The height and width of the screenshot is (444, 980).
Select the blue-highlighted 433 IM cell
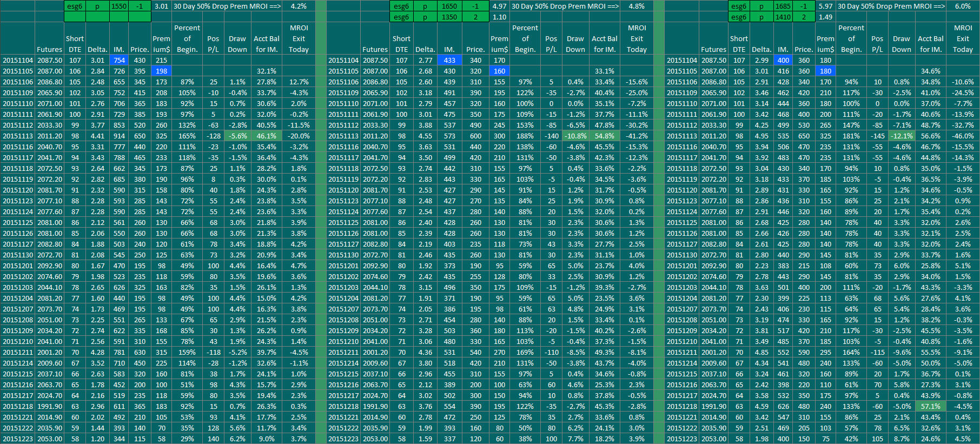tap(449, 61)
